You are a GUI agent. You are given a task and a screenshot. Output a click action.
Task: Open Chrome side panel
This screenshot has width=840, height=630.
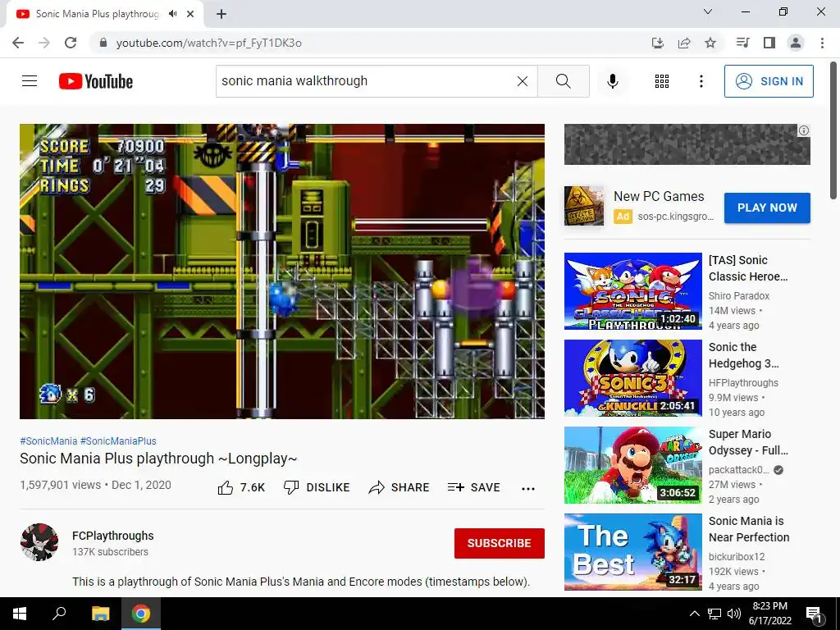[769, 43]
